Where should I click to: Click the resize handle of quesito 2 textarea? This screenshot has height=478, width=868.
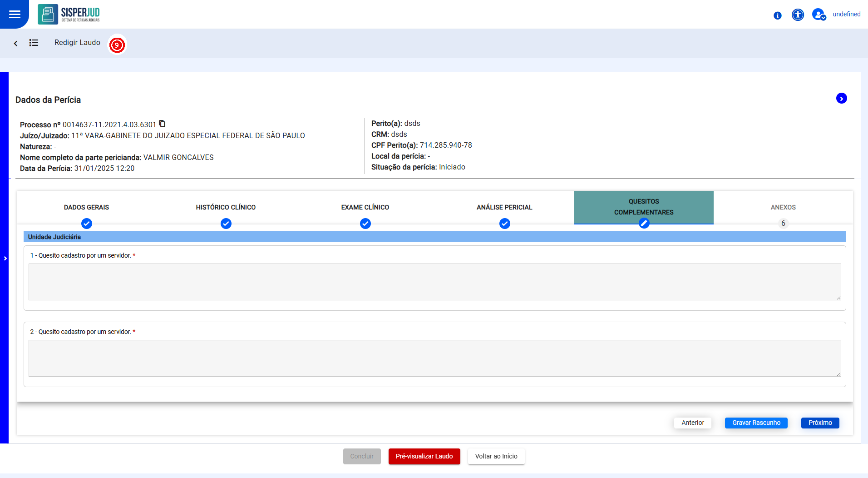pos(838,374)
